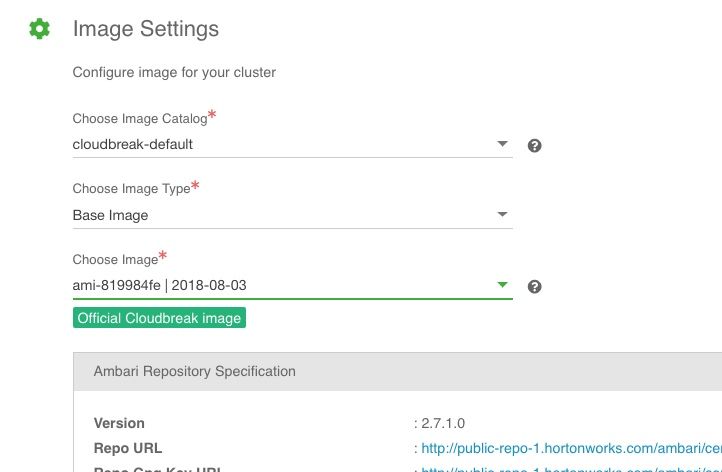Click the Official Cloudbreak image badge
This screenshot has width=722, height=472.
coord(159,318)
